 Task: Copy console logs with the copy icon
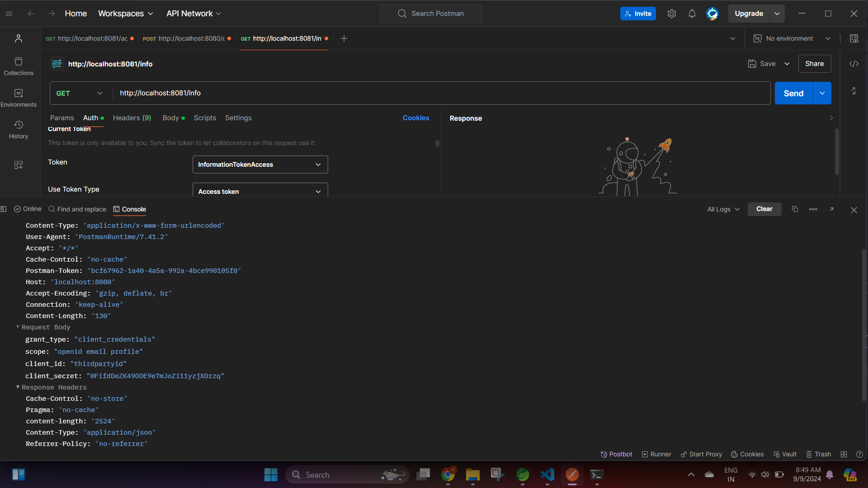[795, 209]
